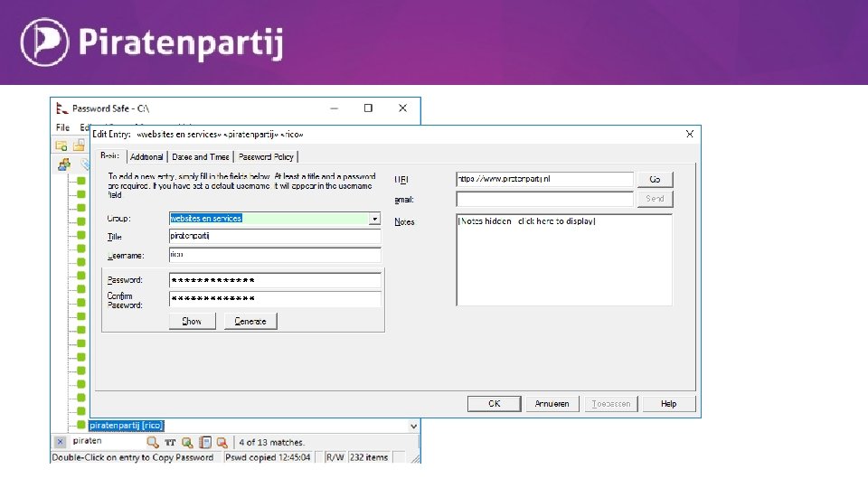
Task: Click the find text box containing 'piraten'
Action: [x=107, y=442]
